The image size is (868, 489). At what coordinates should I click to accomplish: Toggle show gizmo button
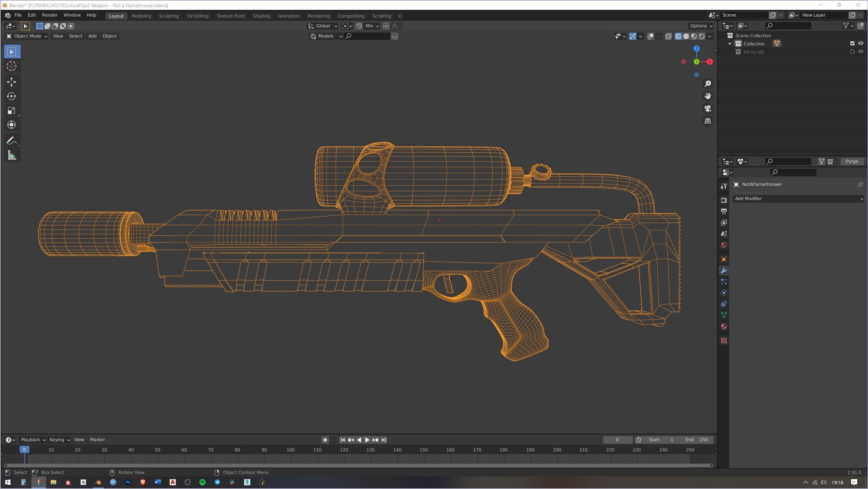[632, 36]
